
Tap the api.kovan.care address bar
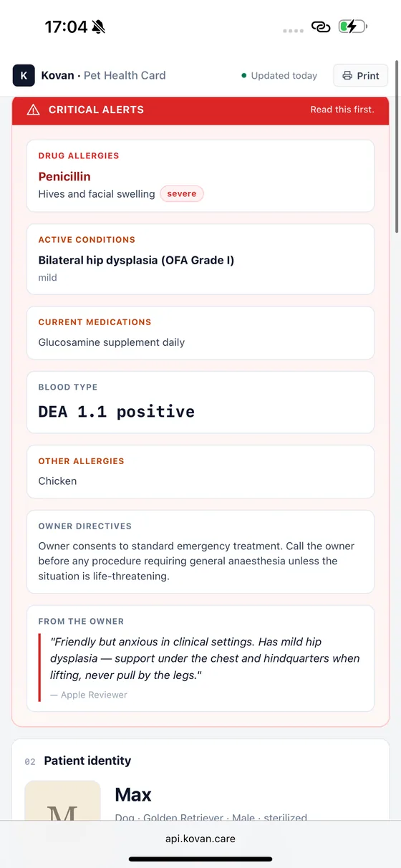[x=200, y=838]
